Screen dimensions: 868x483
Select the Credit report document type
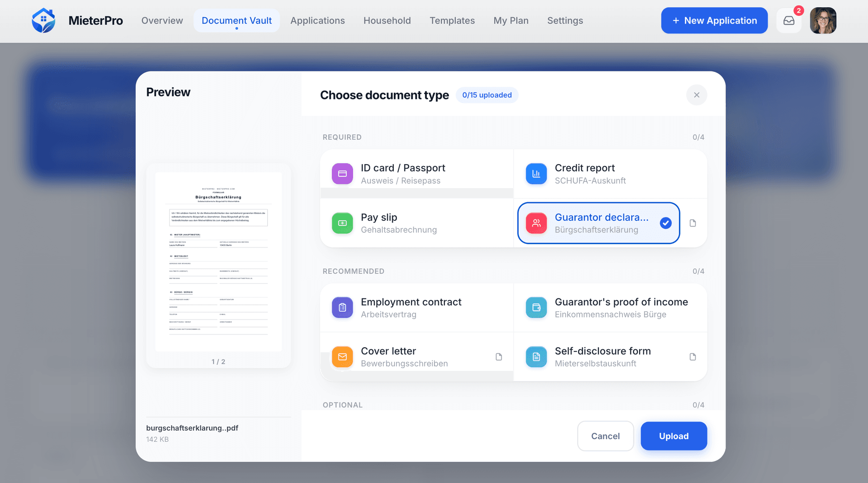610,174
